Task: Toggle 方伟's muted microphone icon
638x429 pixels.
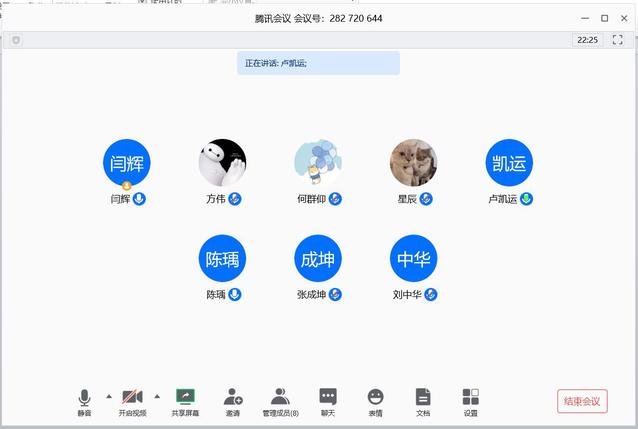Action: click(235, 199)
